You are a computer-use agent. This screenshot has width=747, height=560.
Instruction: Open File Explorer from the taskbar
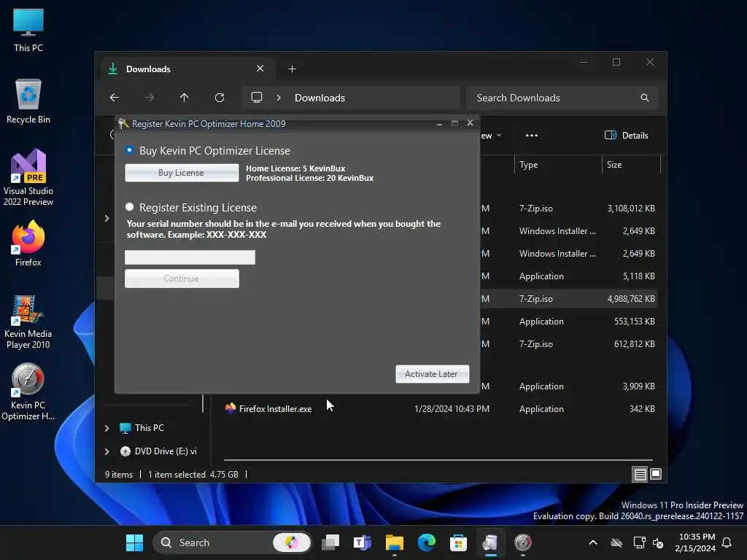pyautogui.click(x=395, y=542)
